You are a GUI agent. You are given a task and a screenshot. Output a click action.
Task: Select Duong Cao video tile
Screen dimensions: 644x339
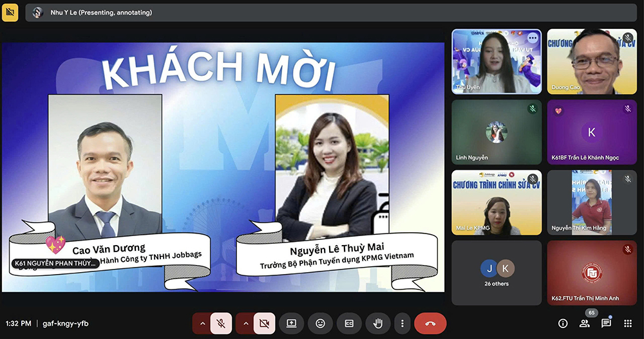click(592, 62)
